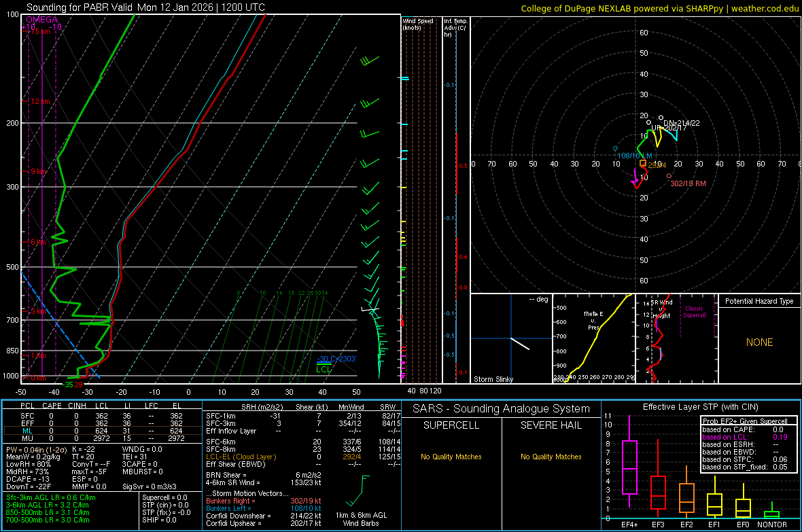Click the PW = 0.04in value
Viewport: 802px width, 532px height.
36,449
